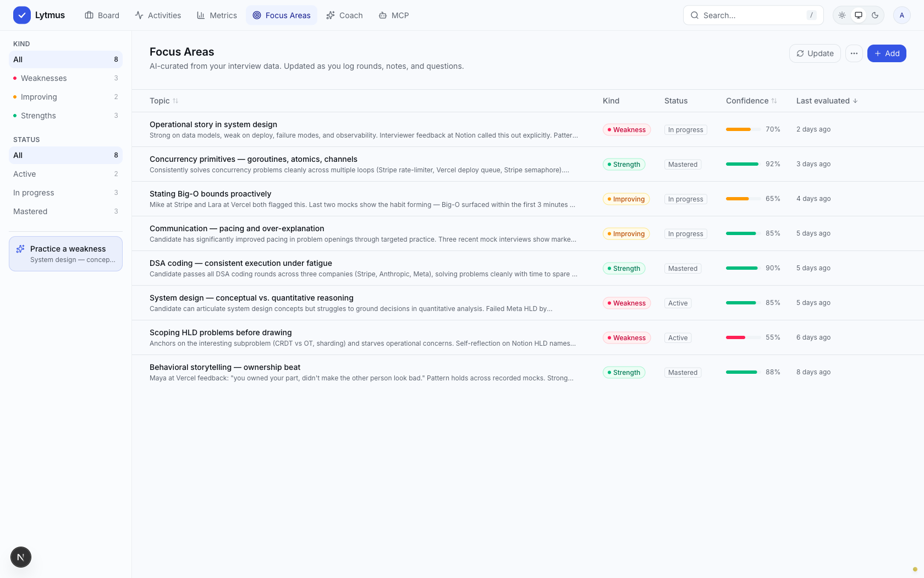
Task: Click the Lytmus checkmark logo icon
Action: click(22, 15)
